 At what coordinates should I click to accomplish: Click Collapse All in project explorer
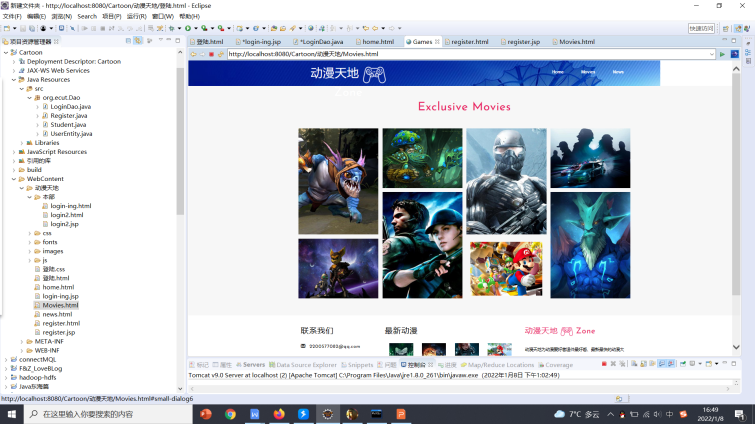(x=128, y=41)
